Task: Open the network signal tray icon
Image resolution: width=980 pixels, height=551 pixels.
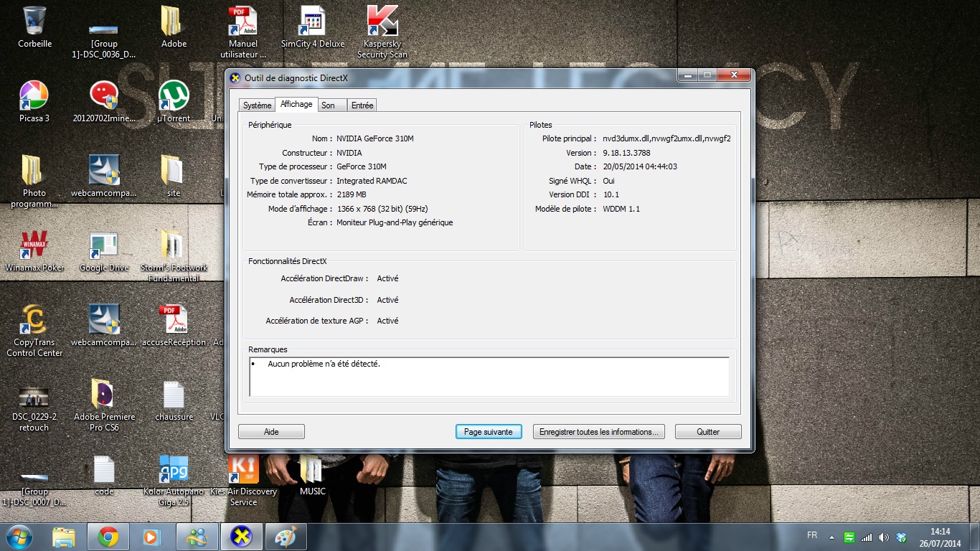Action: [x=867, y=537]
